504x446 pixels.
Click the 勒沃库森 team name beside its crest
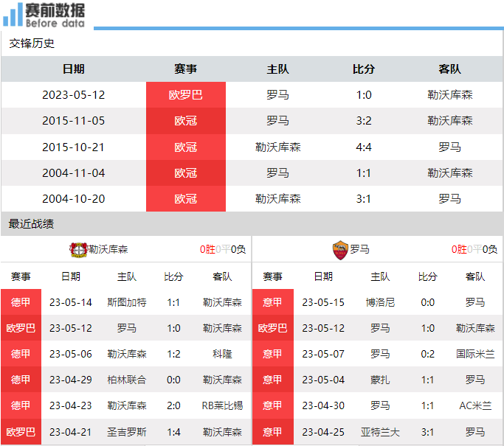click(108, 249)
